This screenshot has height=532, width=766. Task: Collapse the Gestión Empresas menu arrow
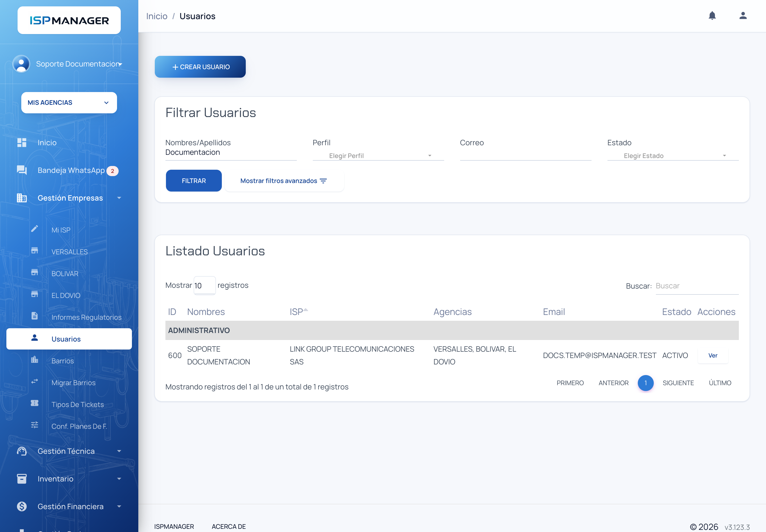click(x=119, y=198)
